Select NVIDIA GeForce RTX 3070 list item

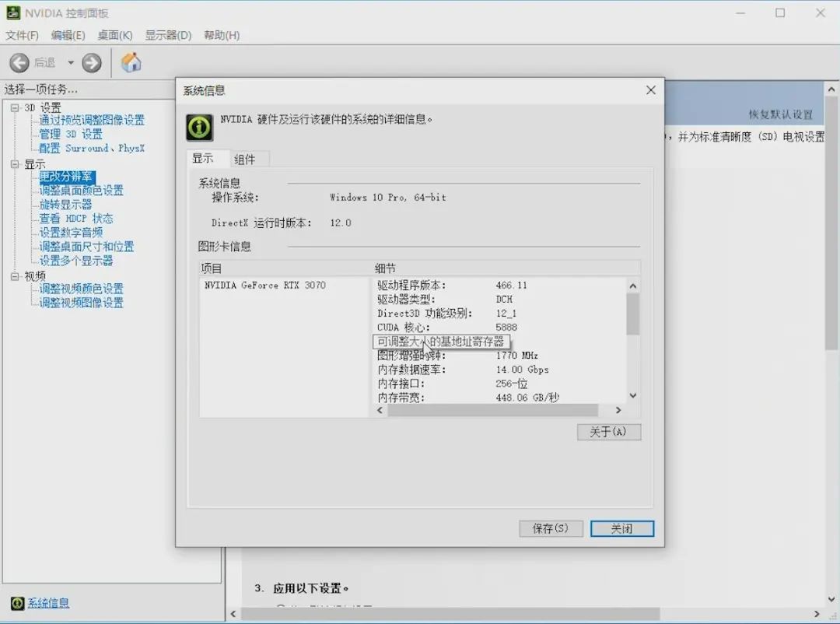[265, 286]
